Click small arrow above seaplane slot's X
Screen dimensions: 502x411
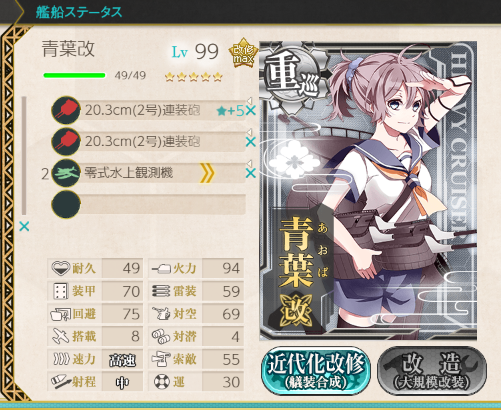[249, 163]
